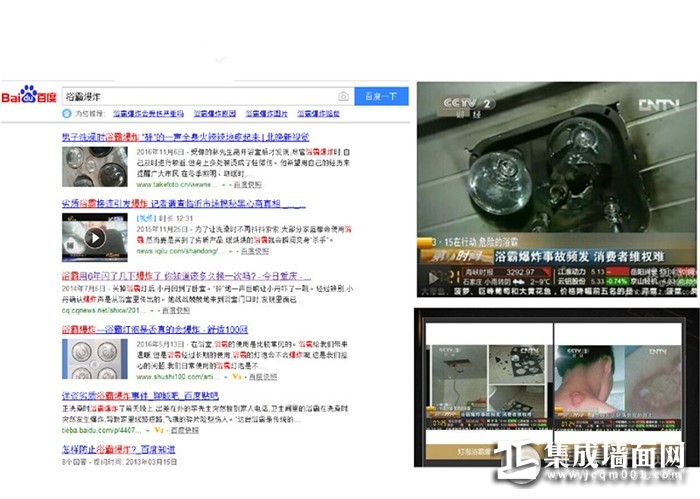Open the 舒适100网 result title
Image resolution: width=700 pixels, height=499 pixels.
coord(154,329)
